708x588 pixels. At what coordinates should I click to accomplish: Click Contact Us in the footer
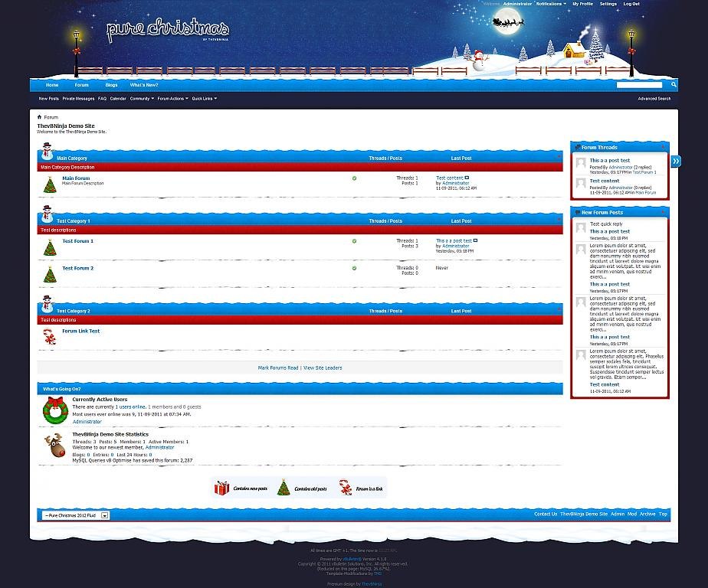pos(546,514)
